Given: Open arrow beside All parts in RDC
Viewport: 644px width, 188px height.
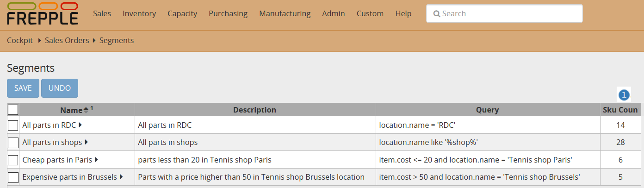Looking at the screenshot, I should [80, 125].
